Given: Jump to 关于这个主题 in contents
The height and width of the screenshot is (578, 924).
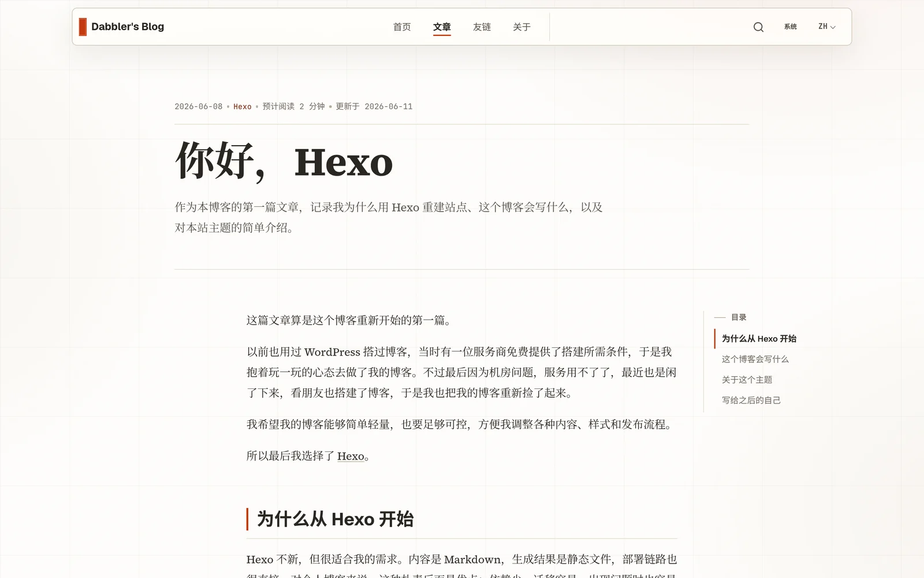Looking at the screenshot, I should (x=747, y=380).
